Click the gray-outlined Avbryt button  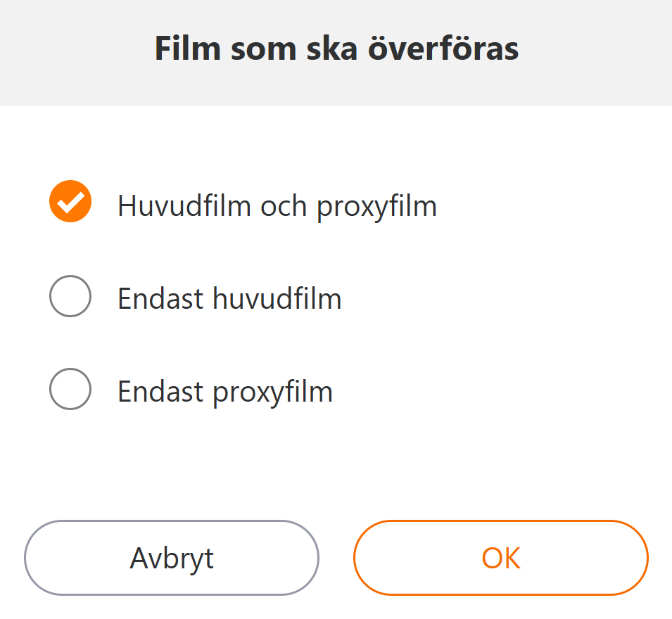pyautogui.click(x=172, y=558)
